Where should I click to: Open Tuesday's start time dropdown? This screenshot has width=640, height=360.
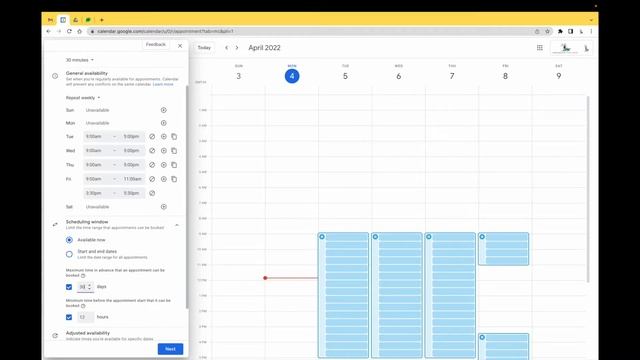97,137
